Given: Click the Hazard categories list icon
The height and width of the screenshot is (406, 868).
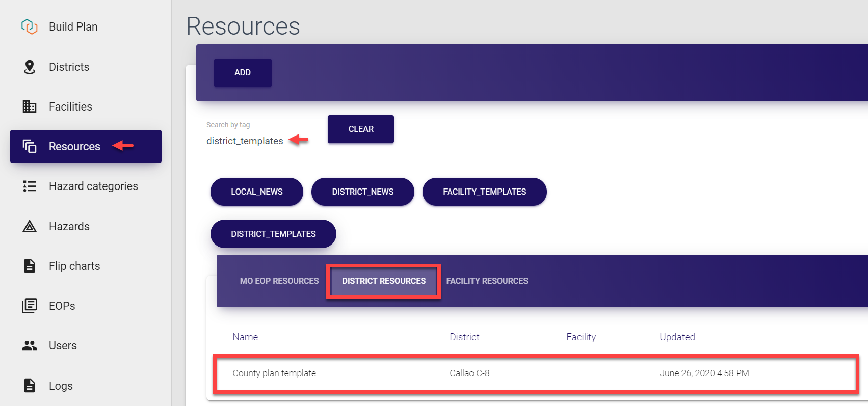Looking at the screenshot, I should tap(30, 186).
